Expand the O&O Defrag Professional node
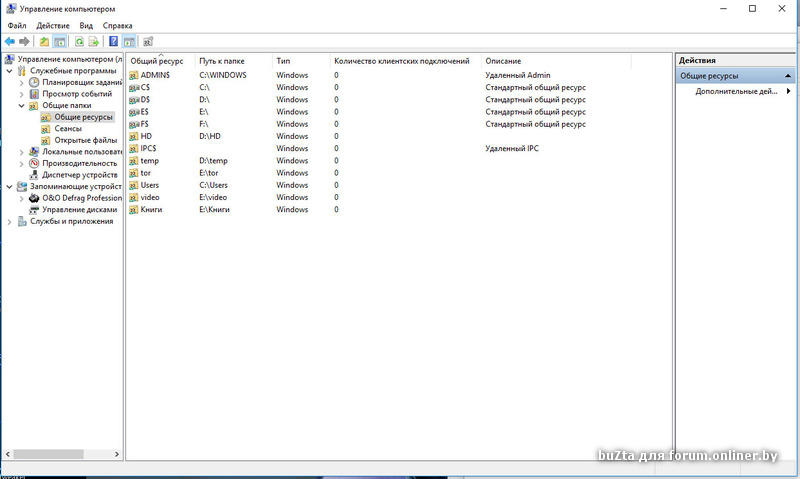This screenshot has height=479, width=800. (x=21, y=198)
